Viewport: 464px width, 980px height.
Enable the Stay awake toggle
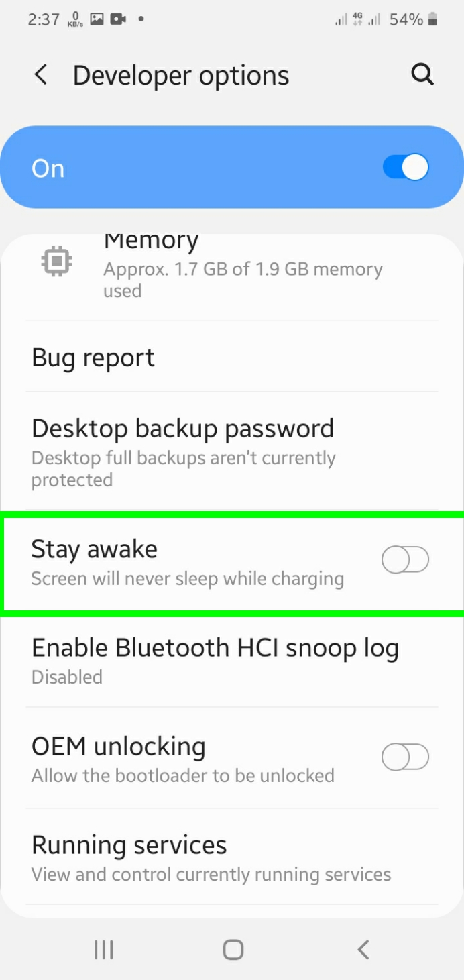[x=405, y=560]
